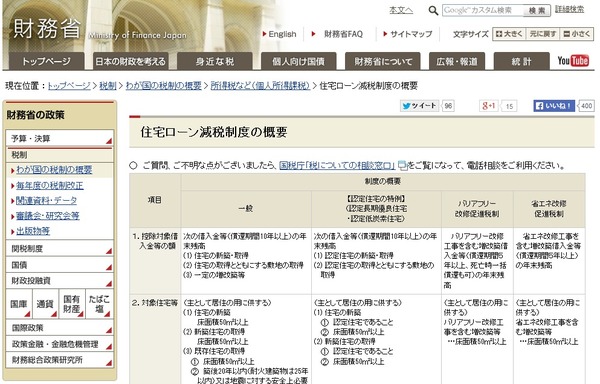Select the 税制 sidebar heading

60,155
